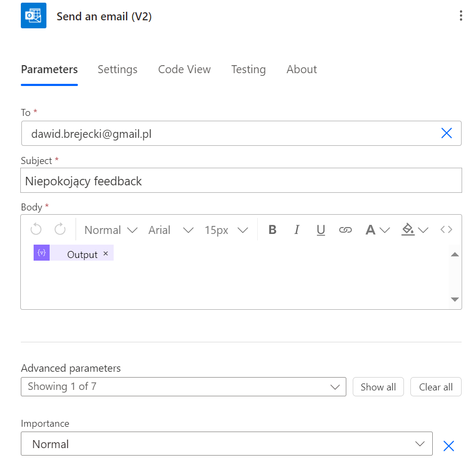
Task: Insert a link using the chain icon
Action: pyautogui.click(x=345, y=230)
